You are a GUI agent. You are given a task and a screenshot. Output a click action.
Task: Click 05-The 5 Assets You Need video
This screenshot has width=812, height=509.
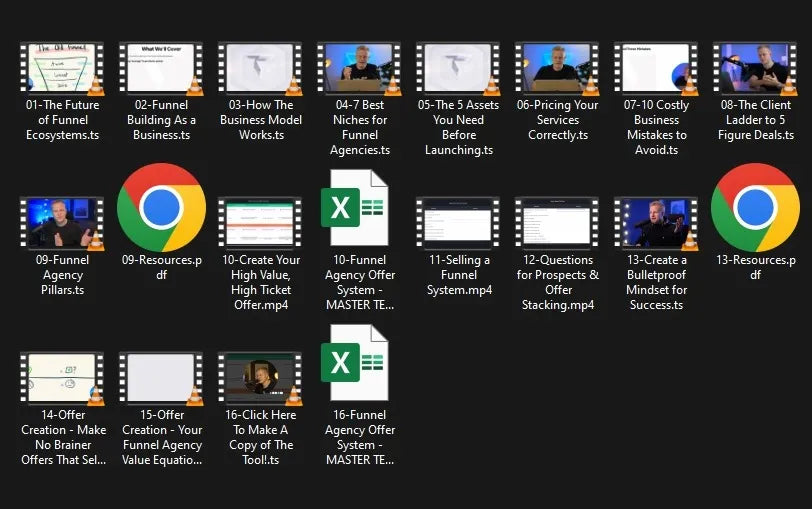tap(458, 69)
